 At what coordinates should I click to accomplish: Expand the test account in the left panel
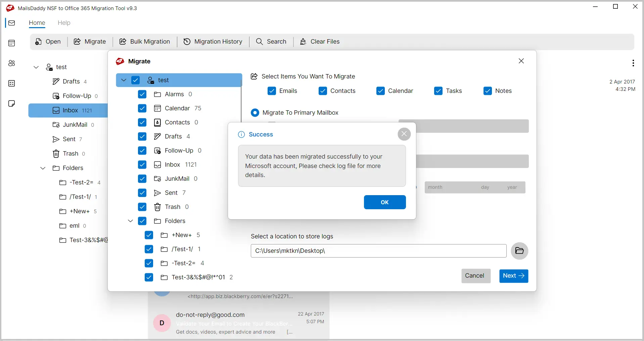pos(36,67)
